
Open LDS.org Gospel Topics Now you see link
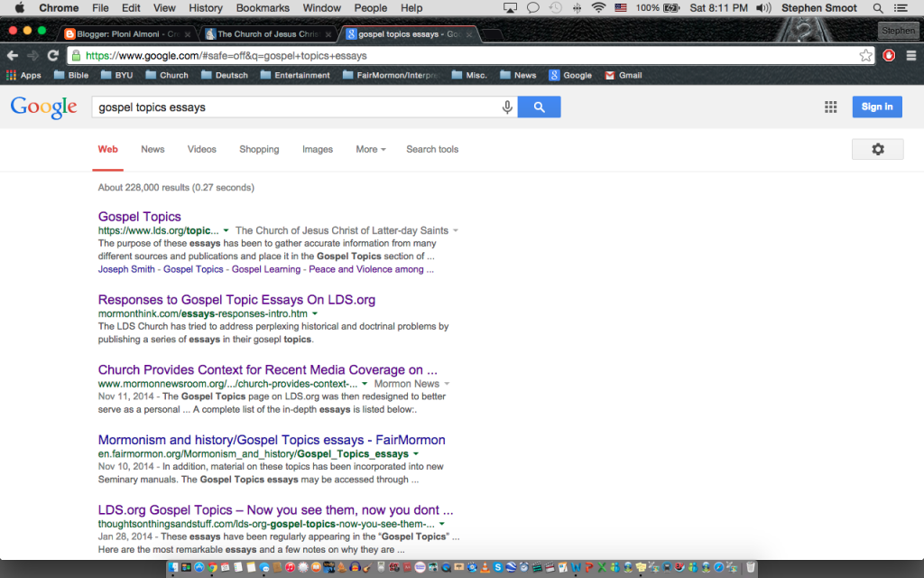tap(276, 510)
